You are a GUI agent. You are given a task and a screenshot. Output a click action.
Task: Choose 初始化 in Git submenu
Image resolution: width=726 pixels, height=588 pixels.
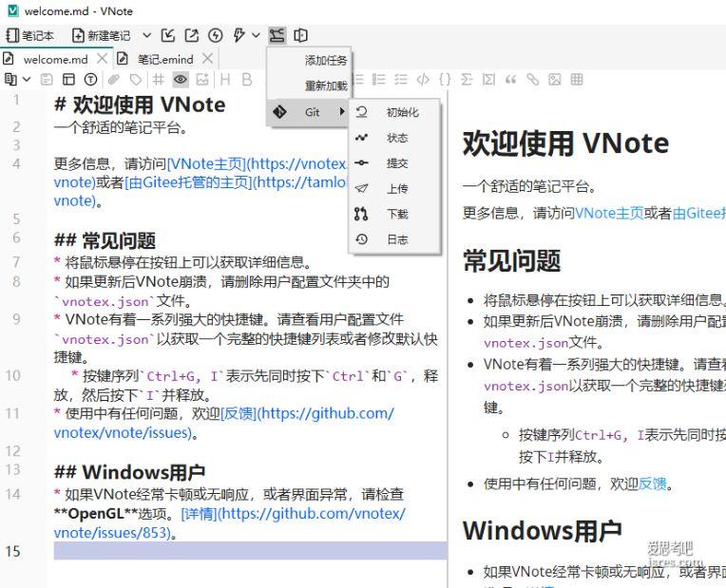click(394, 112)
